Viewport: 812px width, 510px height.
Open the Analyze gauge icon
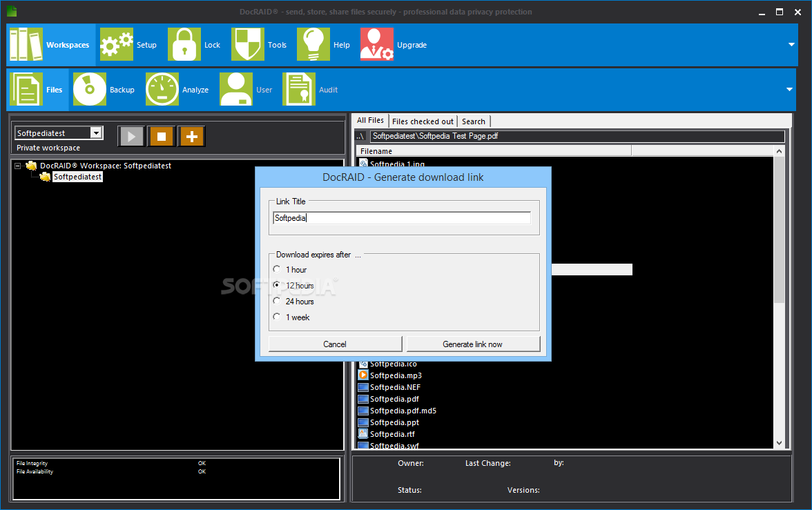pyautogui.click(x=162, y=89)
